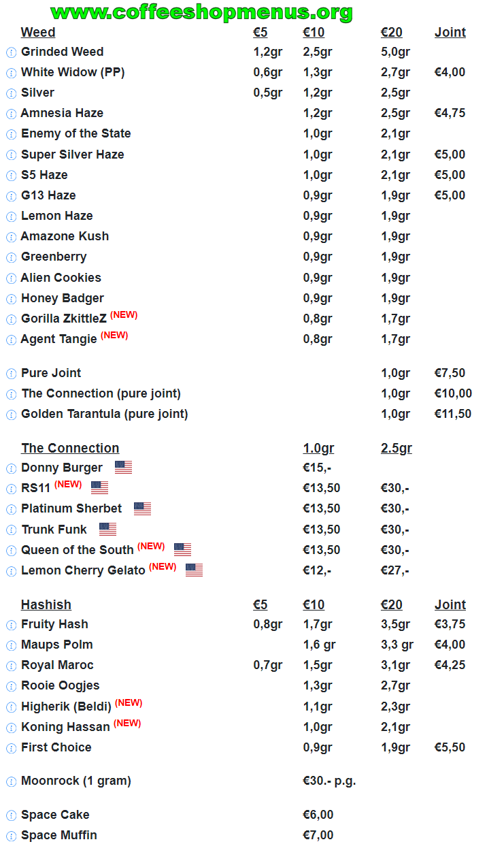504x844 pixels.
Task: Click the info icon beside Grinded Weed
Action: 11,52
